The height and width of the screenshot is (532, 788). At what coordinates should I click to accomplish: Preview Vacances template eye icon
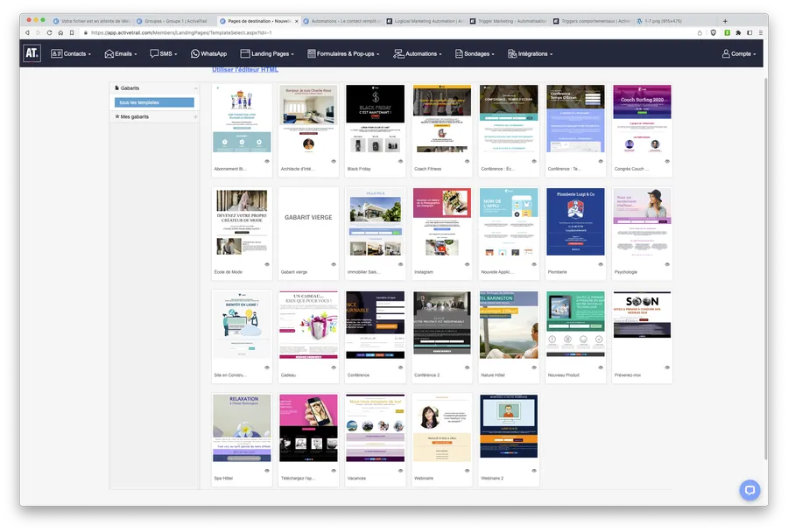pyautogui.click(x=400, y=471)
